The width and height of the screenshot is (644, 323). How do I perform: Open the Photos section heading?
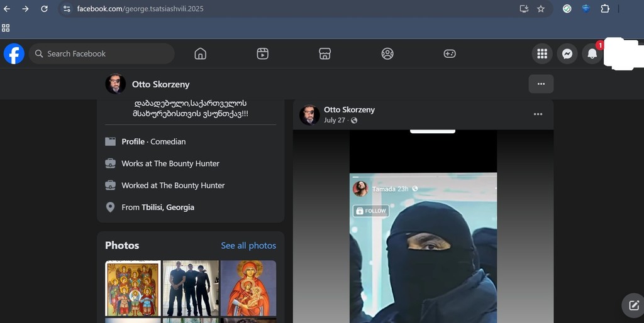click(x=122, y=246)
